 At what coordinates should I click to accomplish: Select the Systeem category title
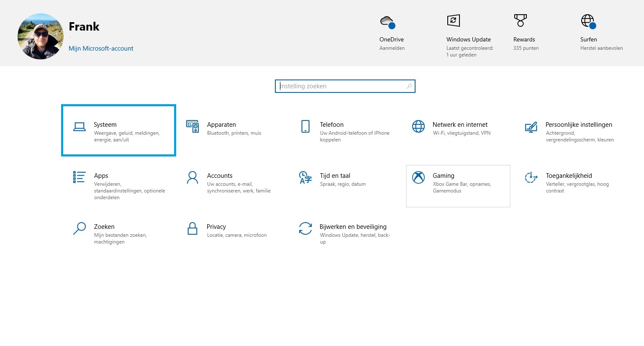pyautogui.click(x=105, y=125)
